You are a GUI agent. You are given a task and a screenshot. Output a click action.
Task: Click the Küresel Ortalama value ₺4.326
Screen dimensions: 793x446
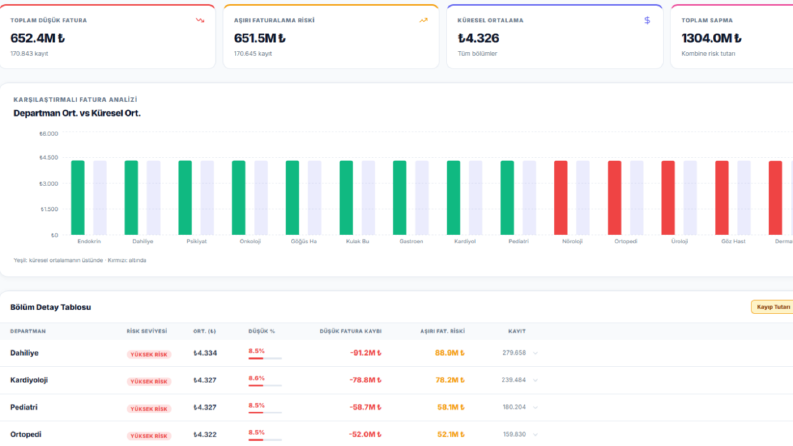click(x=478, y=38)
